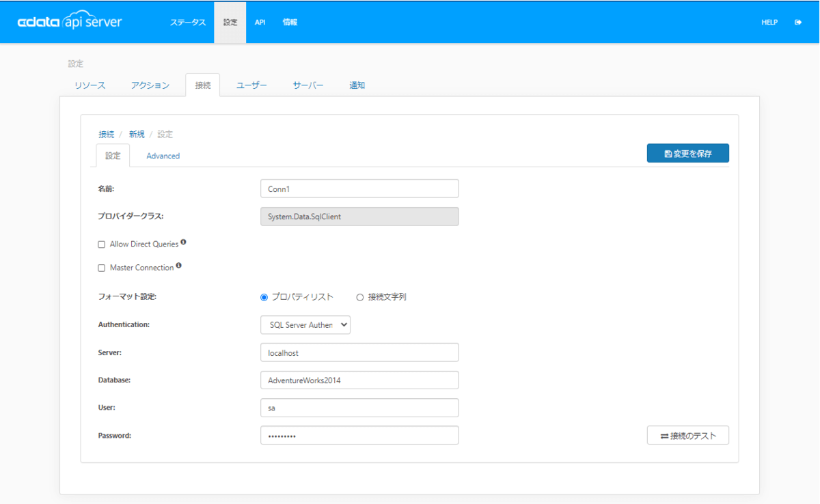Go to the ステータス menu item
Viewport: 820px width, 504px height.
pyautogui.click(x=188, y=22)
